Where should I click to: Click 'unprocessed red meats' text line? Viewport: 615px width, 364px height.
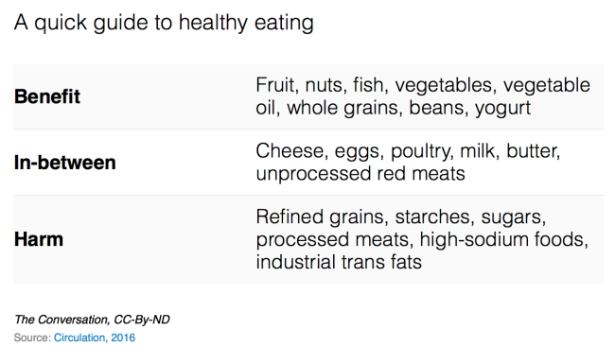(360, 174)
